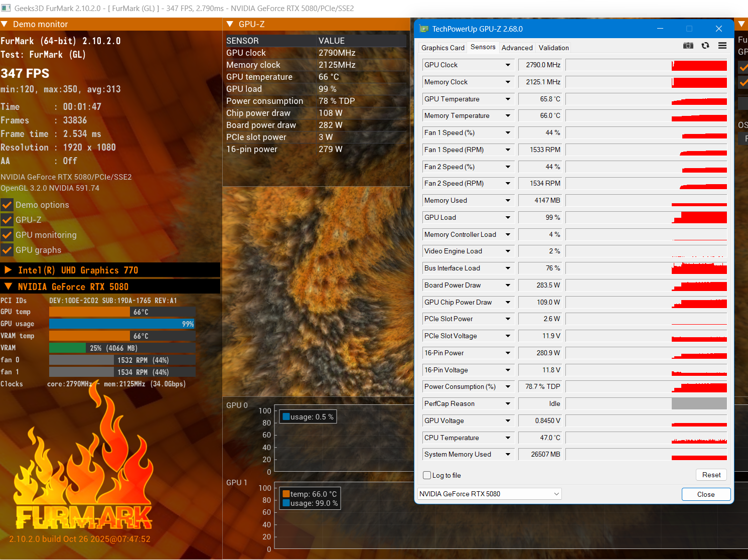The height and width of the screenshot is (560, 748).
Task: Toggle the GPU graphs checkbox
Action: (x=7, y=250)
